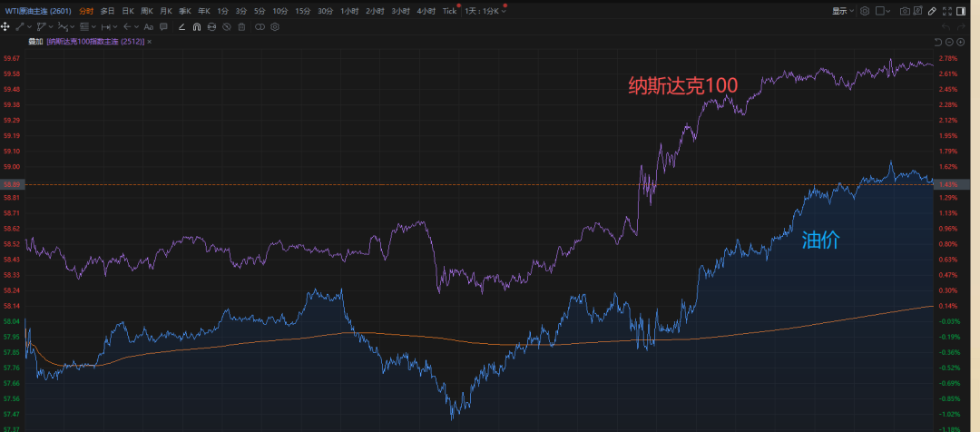This screenshot has height=432, width=980.
Task: Switch to 月K monthly candles
Action: pos(166,11)
